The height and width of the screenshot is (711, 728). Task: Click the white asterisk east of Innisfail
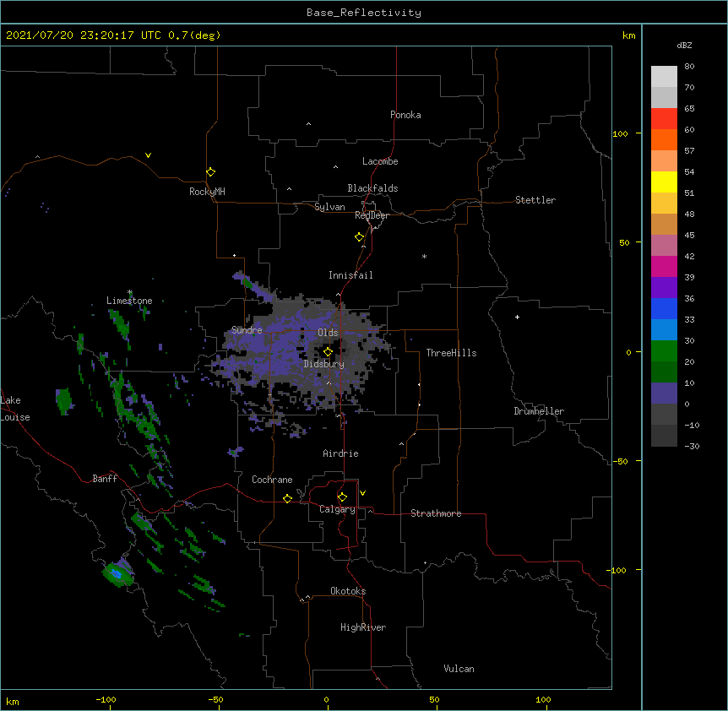tap(424, 256)
